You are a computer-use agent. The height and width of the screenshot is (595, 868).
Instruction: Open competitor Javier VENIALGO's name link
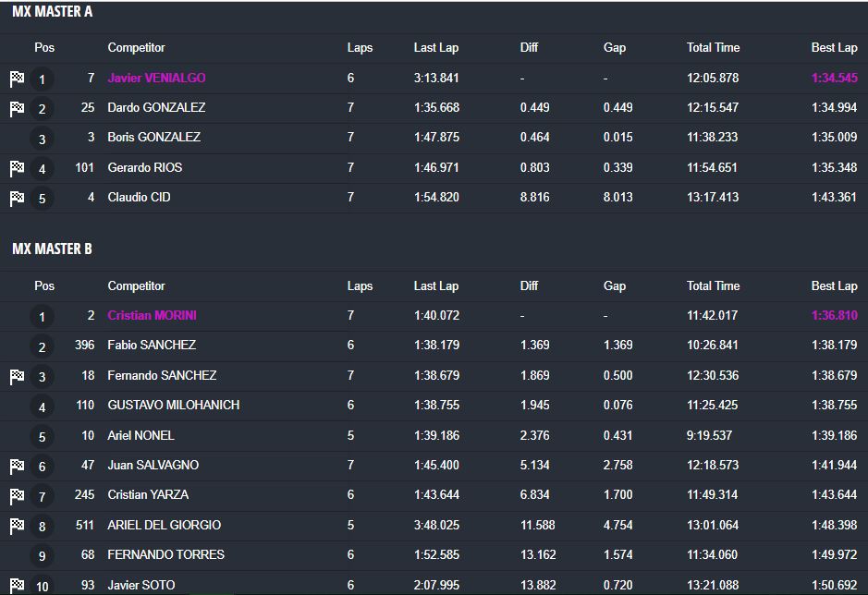point(156,78)
